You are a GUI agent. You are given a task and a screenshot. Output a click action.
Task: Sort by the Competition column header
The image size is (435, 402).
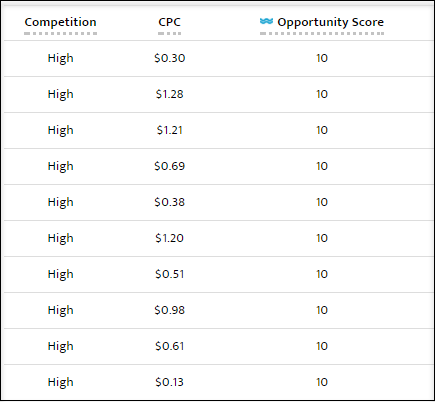coord(60,22)
